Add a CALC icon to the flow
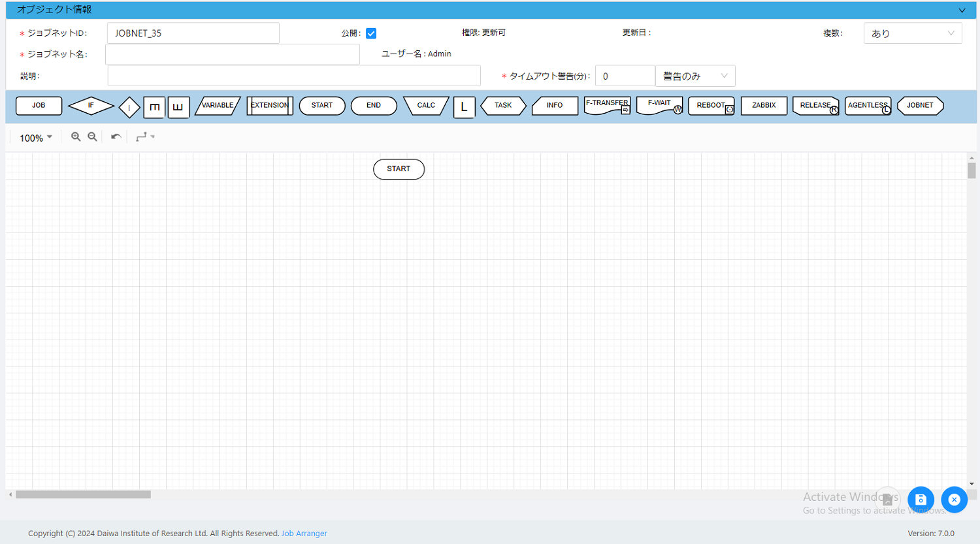980x544 pixels. (x=425, y=105)
